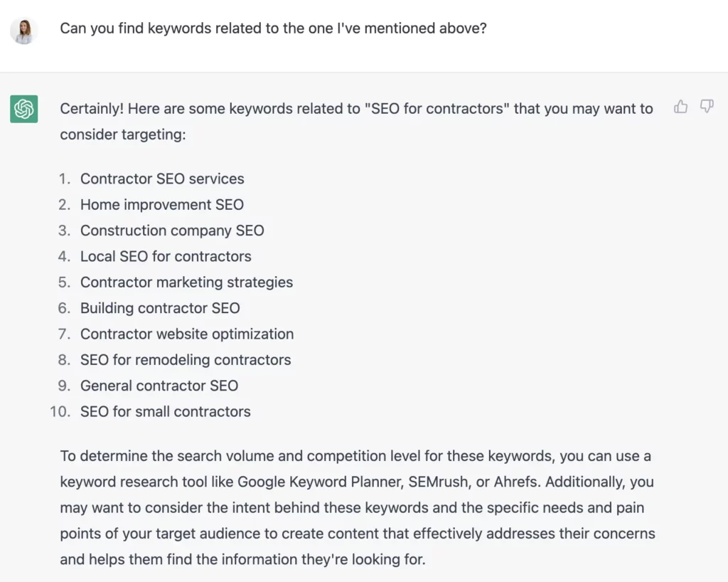
Task: Click the closing paragraph about keyword intent
Action: coord(355,507)
